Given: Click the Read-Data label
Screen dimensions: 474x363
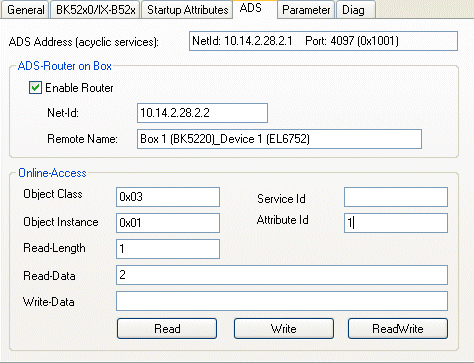Looking at the screenshot, I should [x=49, y=276].
